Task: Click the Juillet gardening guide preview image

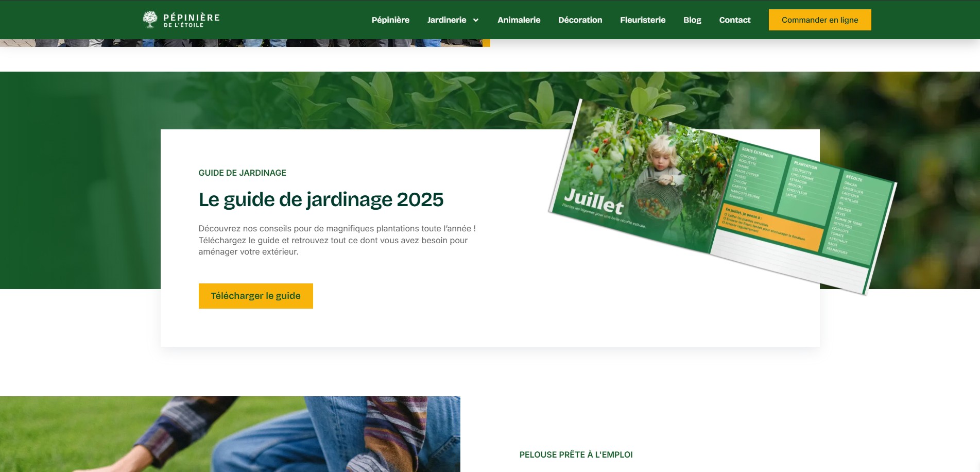Action: [722, 196]
